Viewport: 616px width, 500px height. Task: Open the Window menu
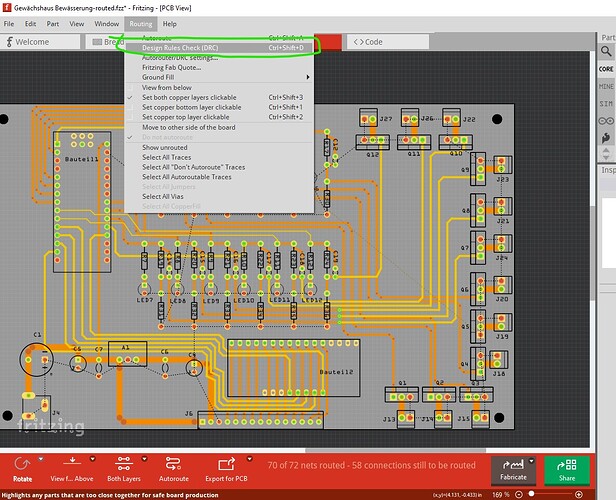pos(106,24)
